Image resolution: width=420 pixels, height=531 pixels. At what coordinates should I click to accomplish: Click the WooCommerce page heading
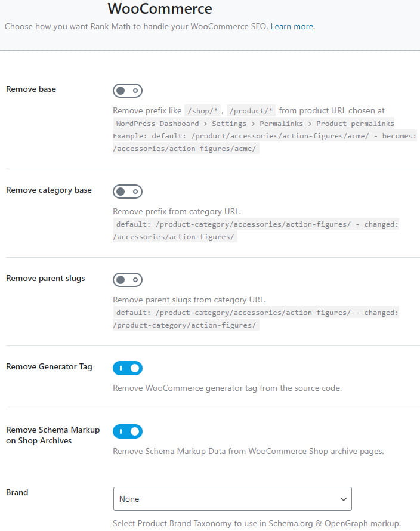[x=159, y=9]
